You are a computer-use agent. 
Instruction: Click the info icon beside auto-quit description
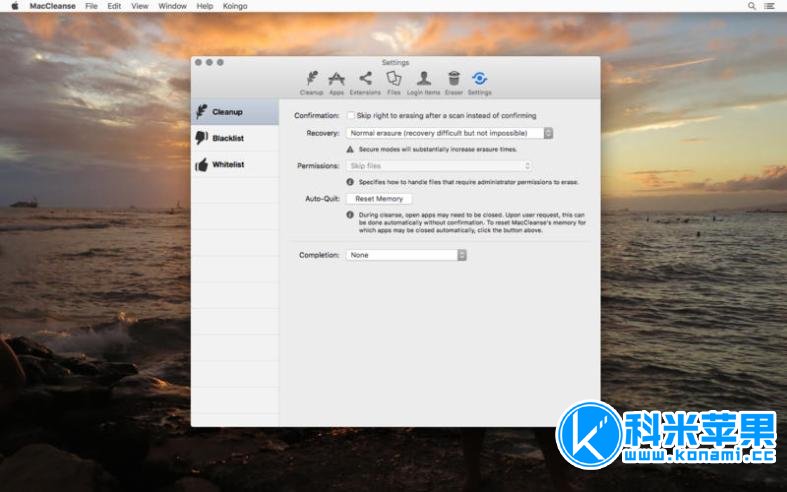(x=350, y=214)
